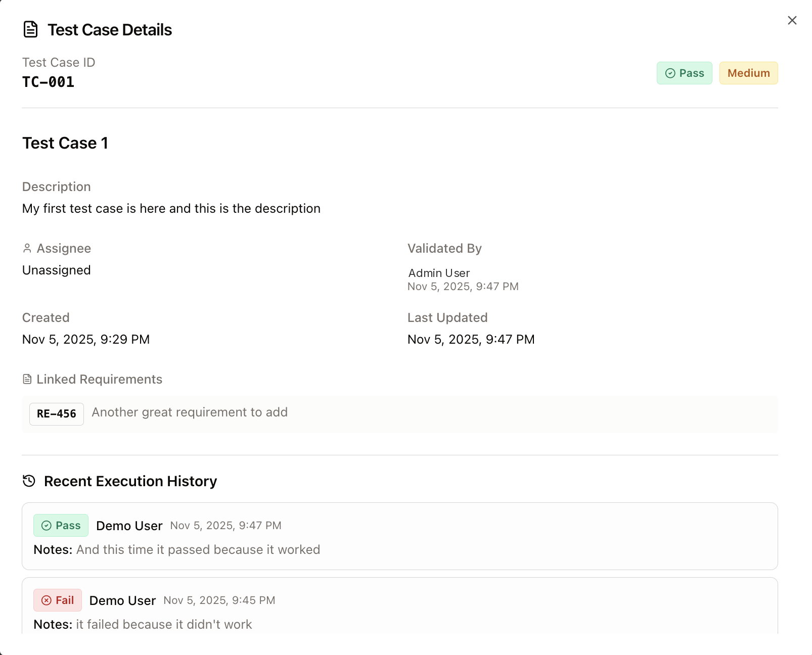812x655 pixels.
Task: Click the document icon beside Test Case Details
Action: coord(30,29)
